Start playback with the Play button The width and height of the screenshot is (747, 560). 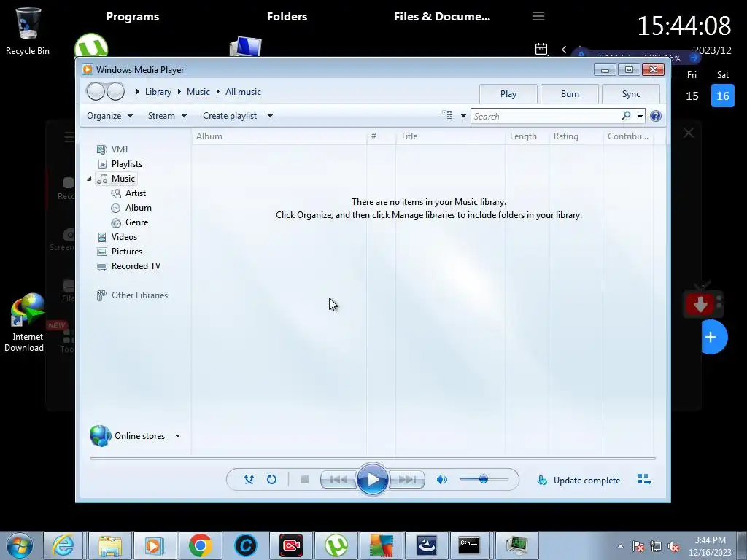point(373,480)
